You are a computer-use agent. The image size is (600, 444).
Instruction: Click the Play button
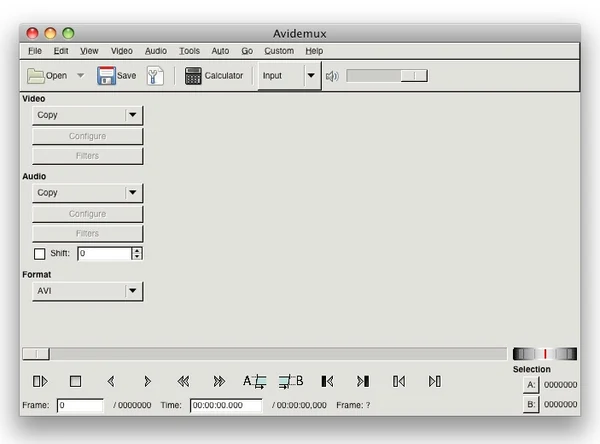(40, 381)
